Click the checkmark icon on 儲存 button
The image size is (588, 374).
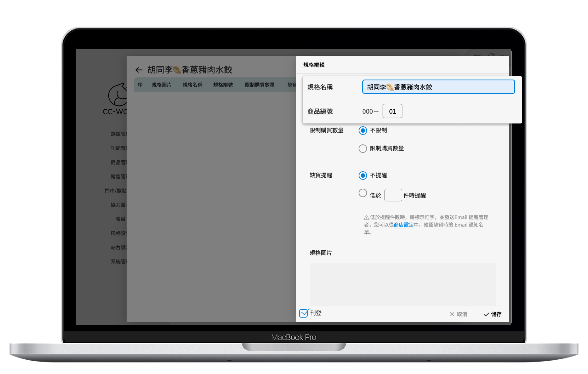[x=486, y=314]
